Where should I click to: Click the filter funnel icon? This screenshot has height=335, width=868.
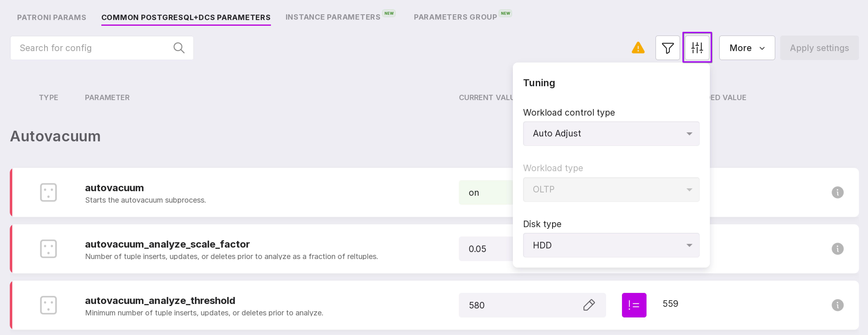[x=667, y=48]
